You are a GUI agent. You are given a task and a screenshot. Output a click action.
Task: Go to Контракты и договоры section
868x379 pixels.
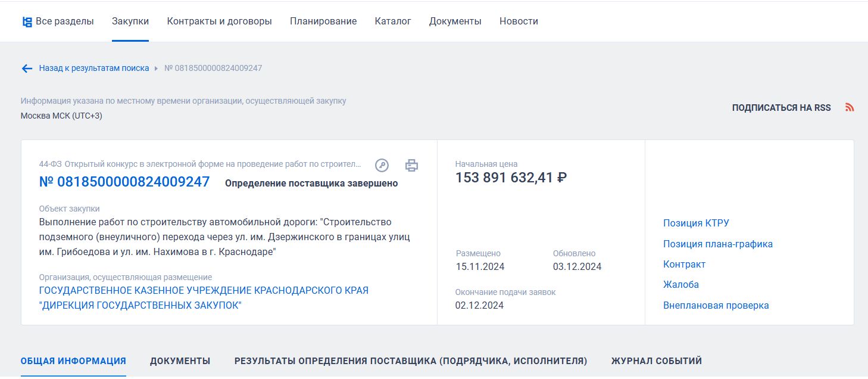coord(219,21)
